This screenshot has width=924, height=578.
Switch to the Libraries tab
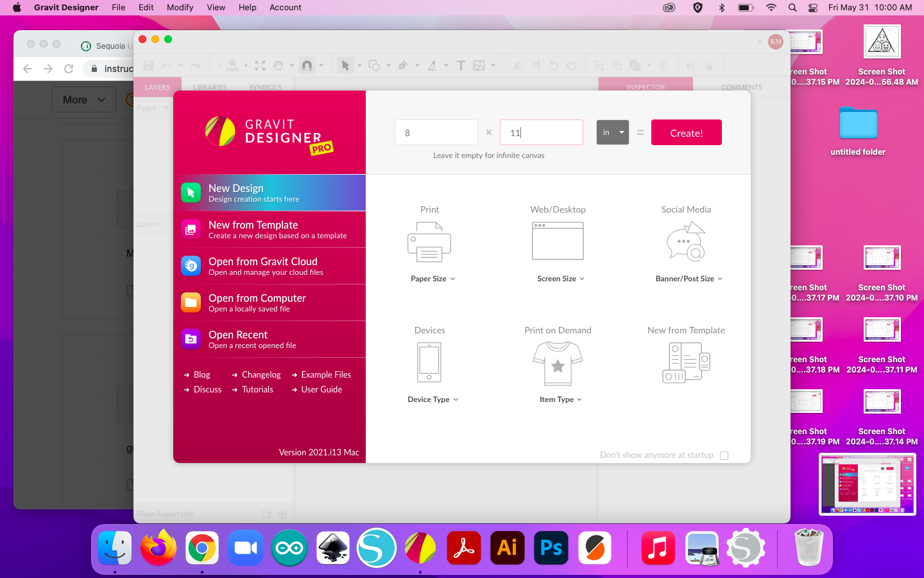[210, 87]
